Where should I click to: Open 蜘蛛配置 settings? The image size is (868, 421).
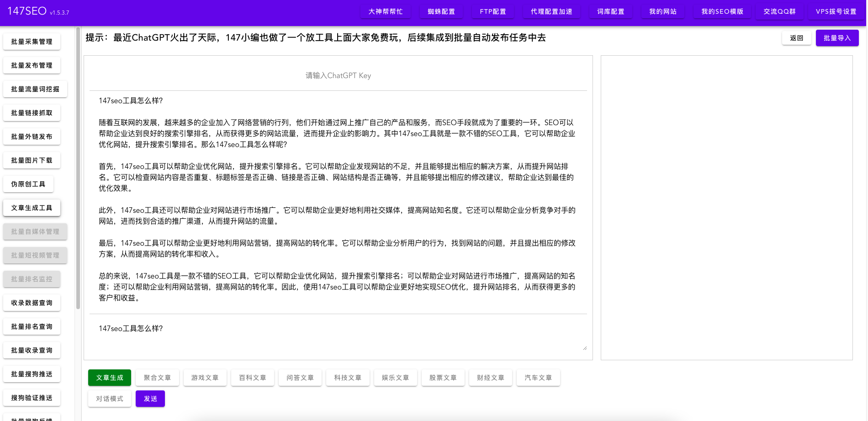pos(441,11)
